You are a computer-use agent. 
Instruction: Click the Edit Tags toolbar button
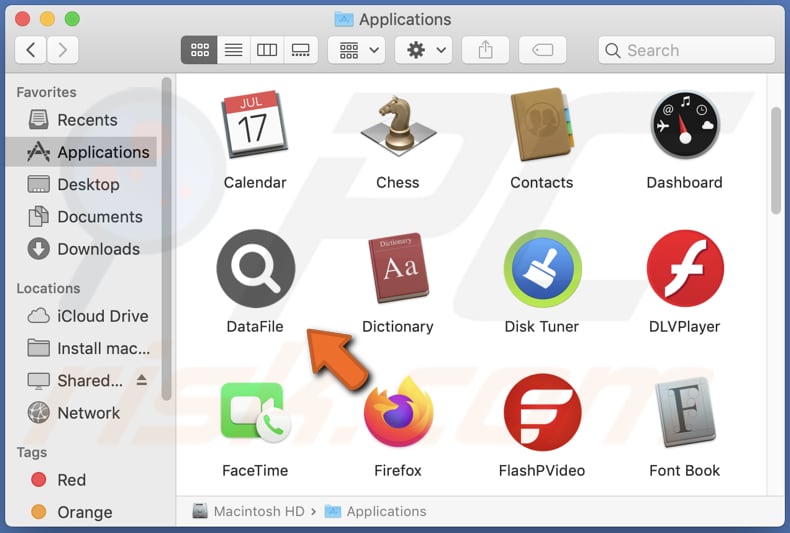click(543, 50)
